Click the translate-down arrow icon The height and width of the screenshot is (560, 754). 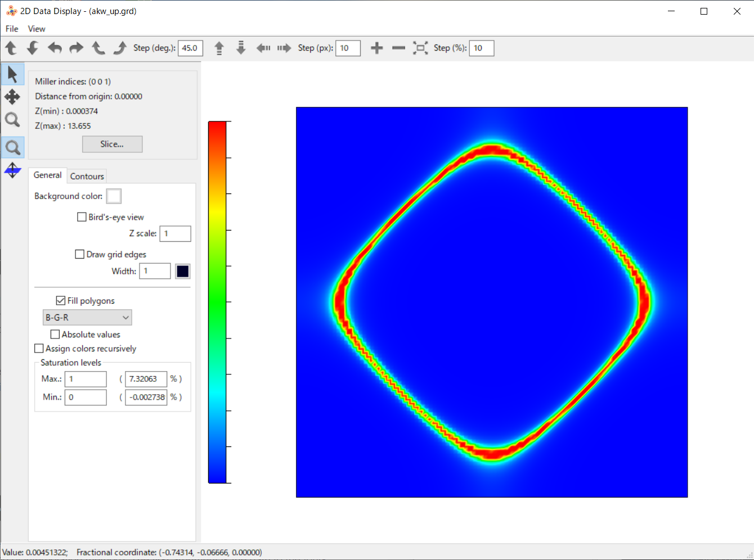(241, 48)
